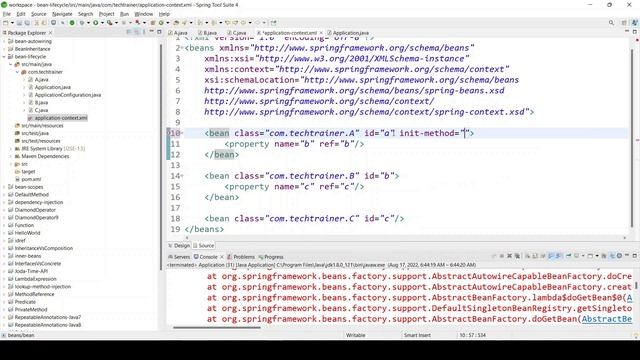Click the Save toolbar icon
The image size is (640, 360).
[x=19, y=23]
